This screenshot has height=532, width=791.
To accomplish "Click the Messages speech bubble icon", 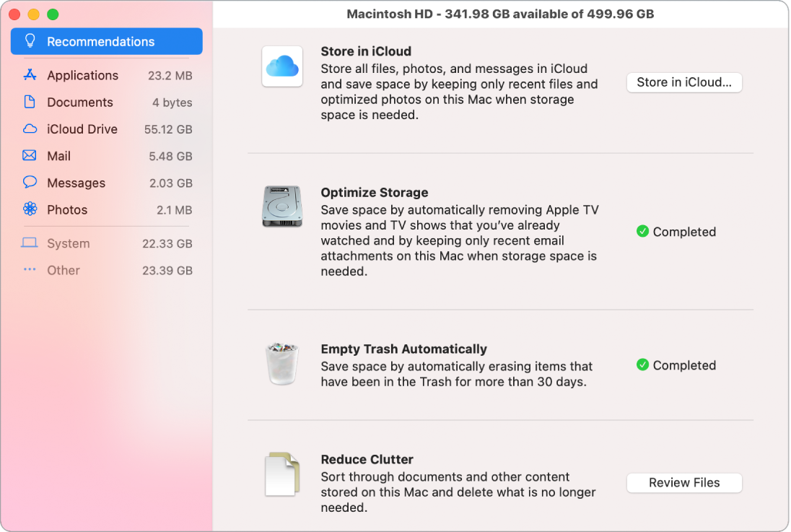I will point(30,183).
